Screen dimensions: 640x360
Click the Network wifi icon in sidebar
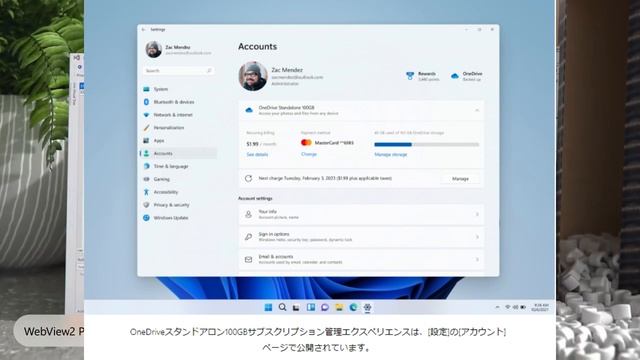(146, 115)
